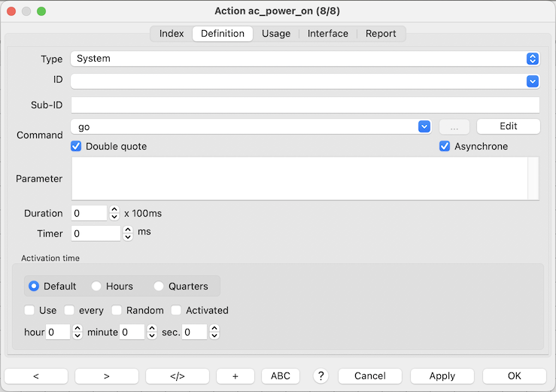This screenshot has width=556, height=392.
Task: Click the question mark help button
Action: (321, 376)
